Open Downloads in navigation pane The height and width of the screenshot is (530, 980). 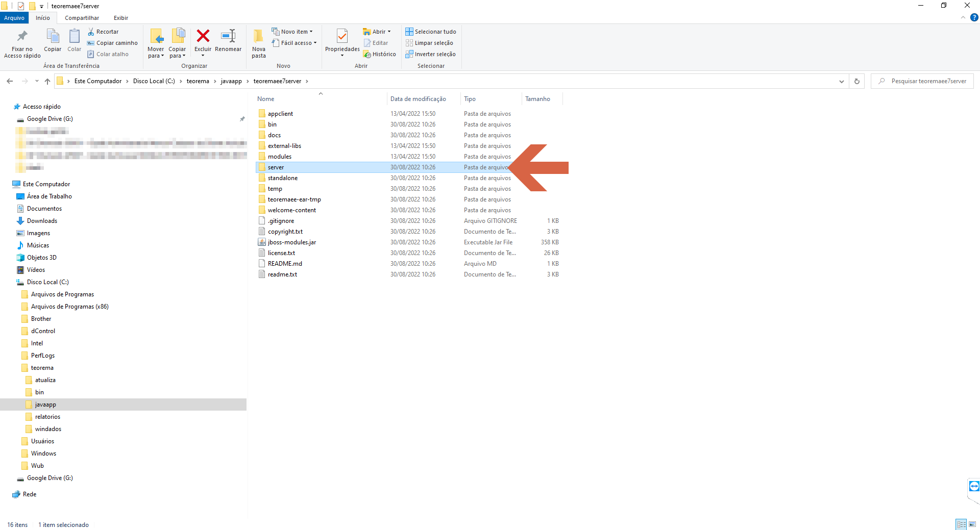(x=42, y=221)
